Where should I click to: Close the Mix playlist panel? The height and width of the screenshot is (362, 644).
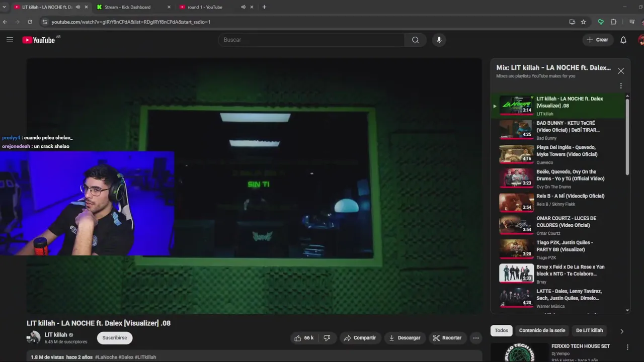(621, 71)
